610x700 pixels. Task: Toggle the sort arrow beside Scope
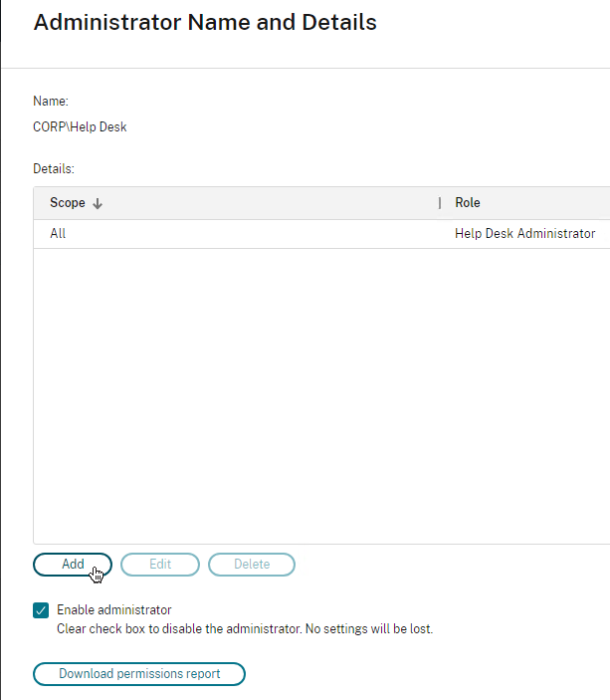click(x=98, y=203)
